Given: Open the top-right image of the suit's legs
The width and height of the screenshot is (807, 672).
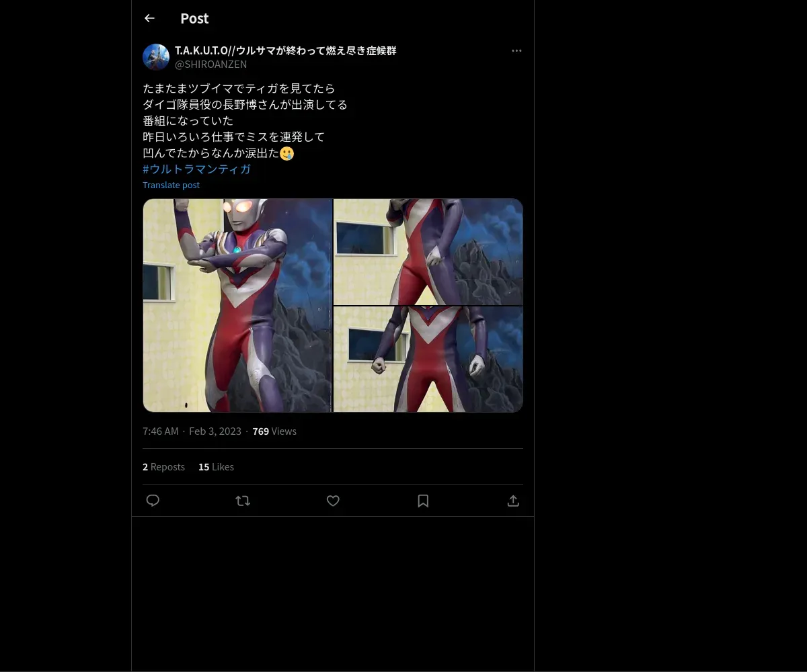Looking at the screenshot, I should (x=428, y=252).
